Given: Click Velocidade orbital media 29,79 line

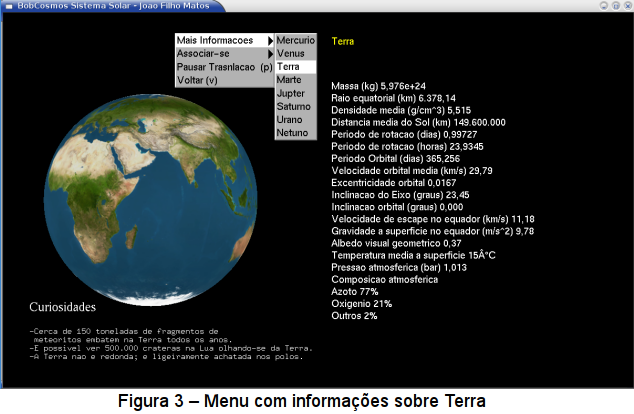Looking at the screenshot, I should tap(412, 171).
